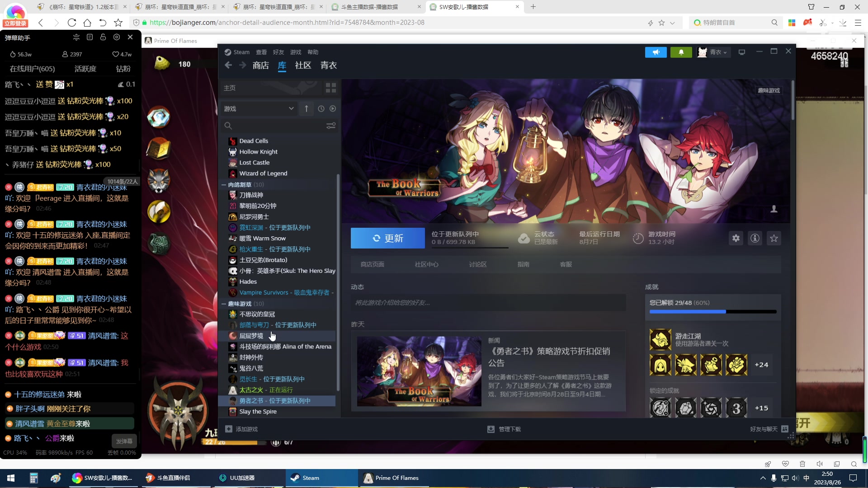Open the 游戏 library filter dropdown
The width and height of the screenshot is (868, 488).
tap(259, 108)
